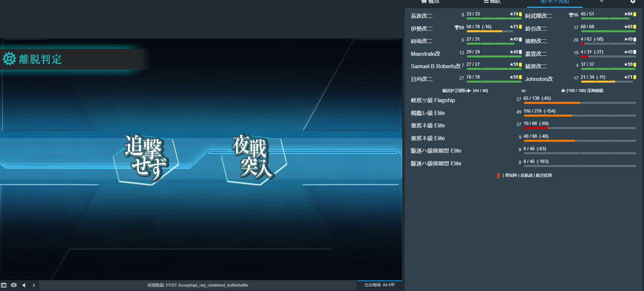Image resolution: width=644 pixels, height=291 pixels.
Task: Click the trophy icon beside 阿武隈改二
Action: point(571,15)
